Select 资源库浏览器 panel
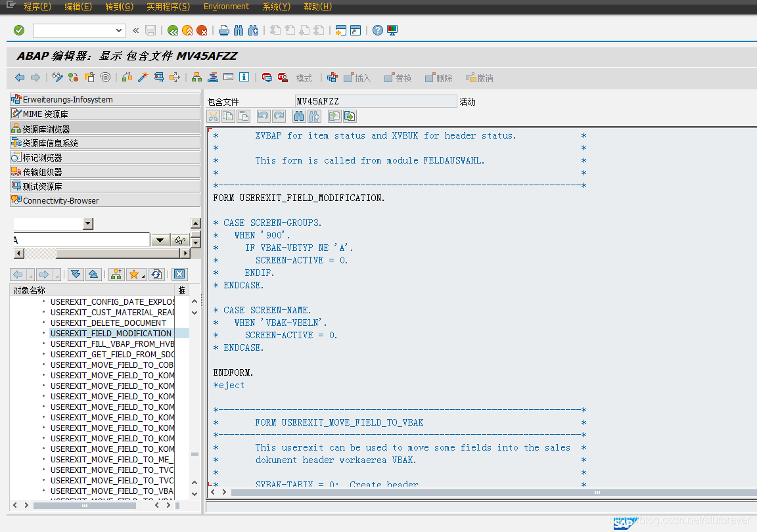The image size is (757, 532). click(x=104, y=129)
